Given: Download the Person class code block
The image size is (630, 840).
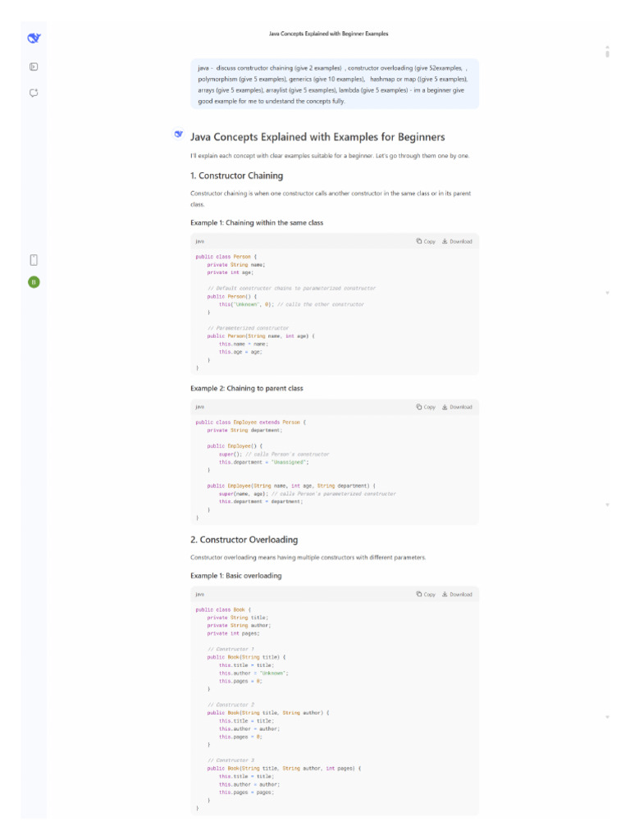Looking at the screenshot, I should coord(457,241).
